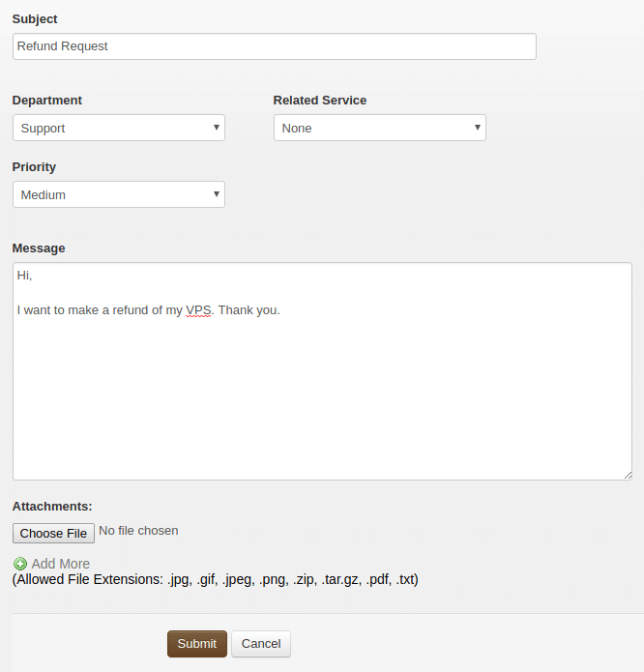Click the Priority label
This screenshot has width=644, height=672.
(34, 167)
